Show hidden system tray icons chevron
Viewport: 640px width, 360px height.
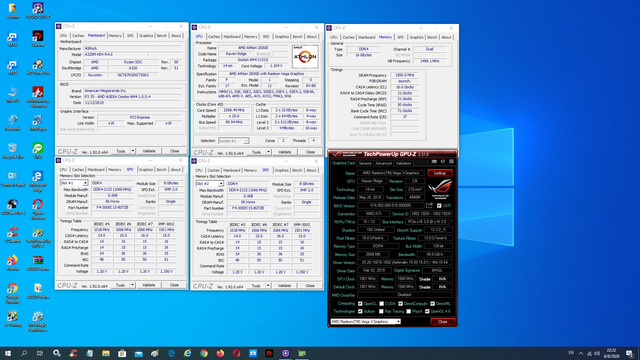point(581,353)
